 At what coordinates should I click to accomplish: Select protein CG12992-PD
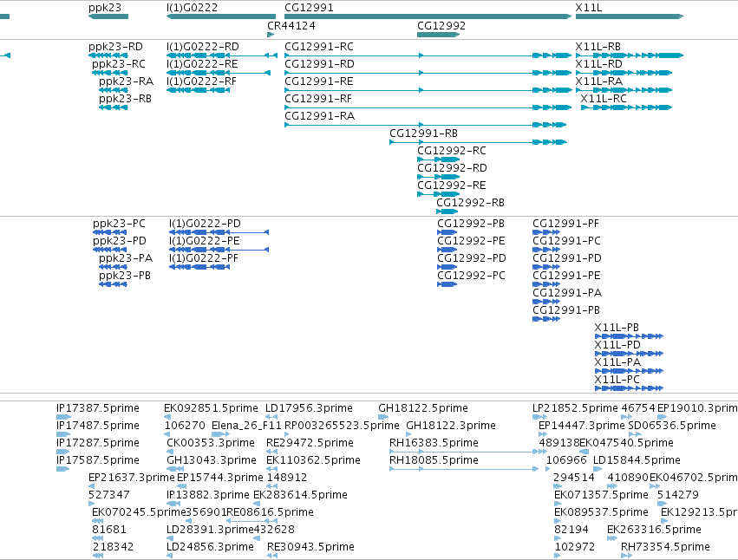pos(447,267)
